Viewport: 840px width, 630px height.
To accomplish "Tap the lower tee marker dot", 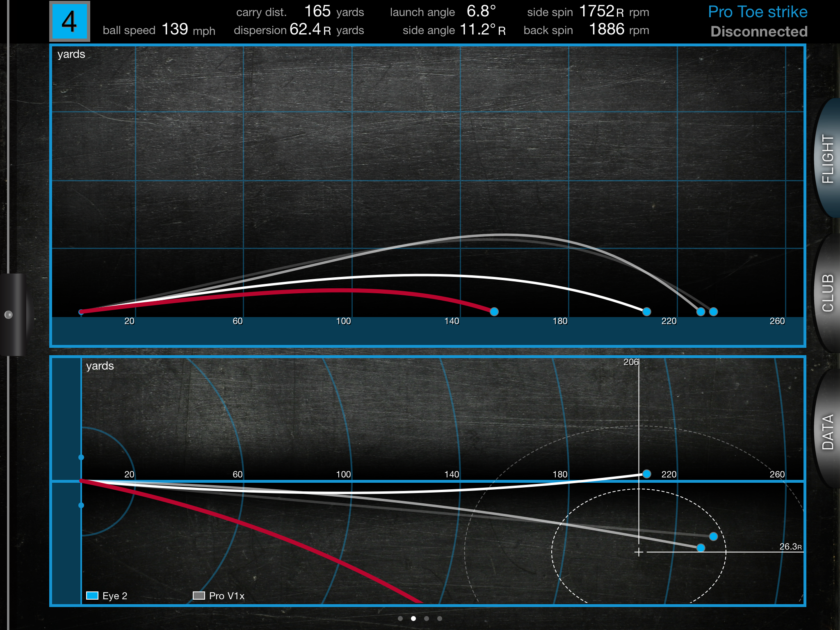I will (81, 505).
